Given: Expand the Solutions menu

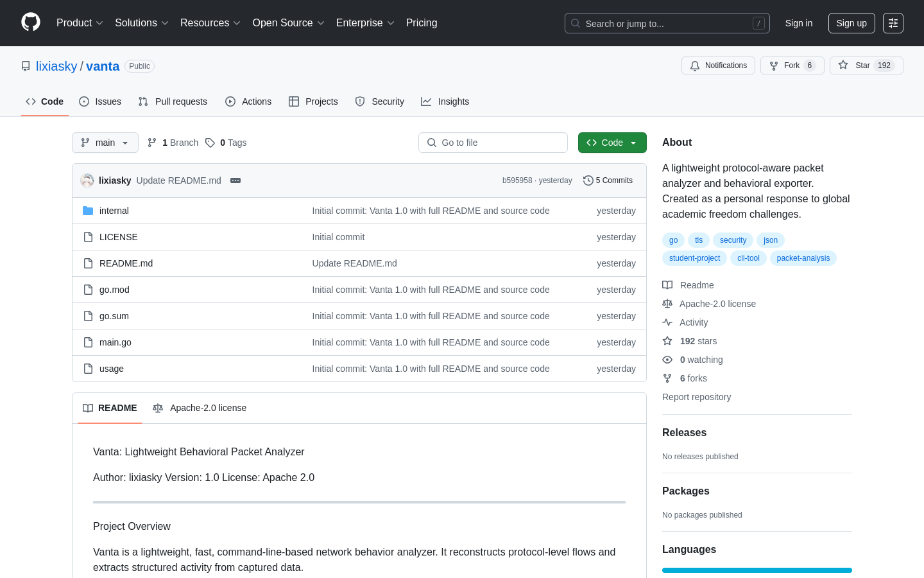Looking at the screenshot, I should pos(142,23).
